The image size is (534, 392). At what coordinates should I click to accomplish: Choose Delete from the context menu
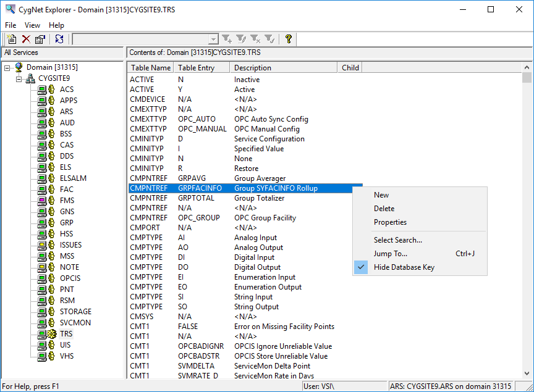(x=420, y=209)
